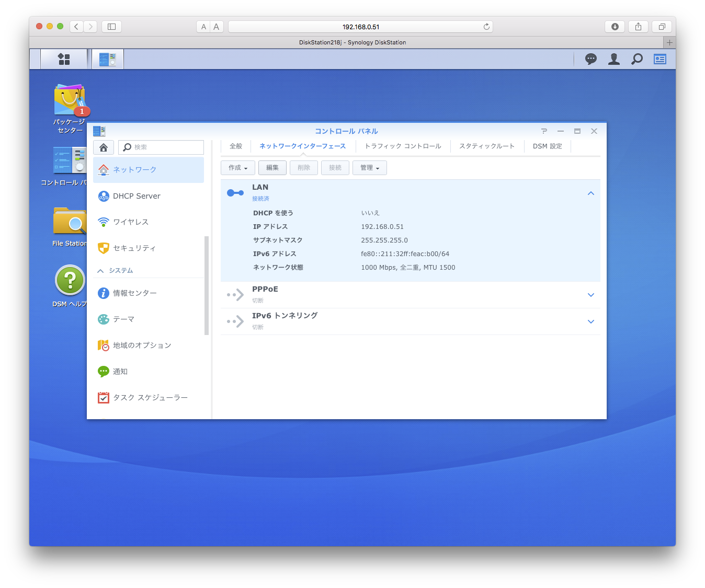Switch to the DSM 設定 tab
Viewport: 705px width, 588px height.
coord(547,146)
